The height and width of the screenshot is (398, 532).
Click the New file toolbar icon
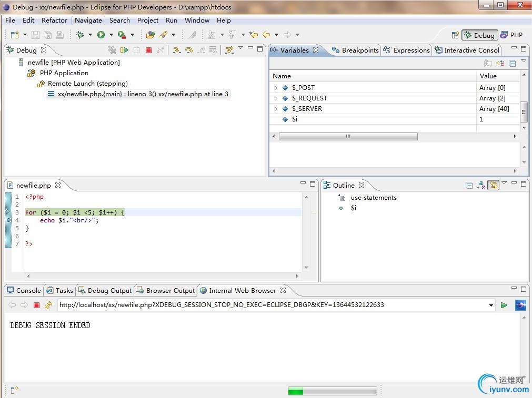[15, 35]
